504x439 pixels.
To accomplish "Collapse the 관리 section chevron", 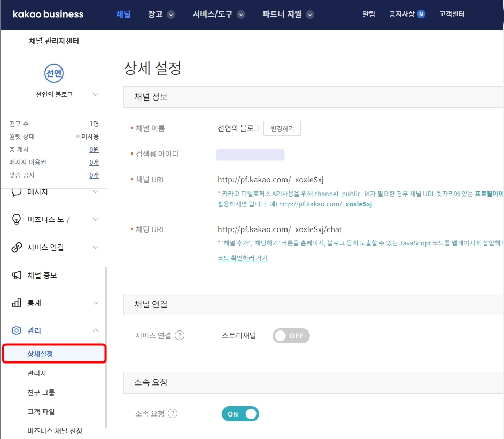I will click(x=95, y=330).
